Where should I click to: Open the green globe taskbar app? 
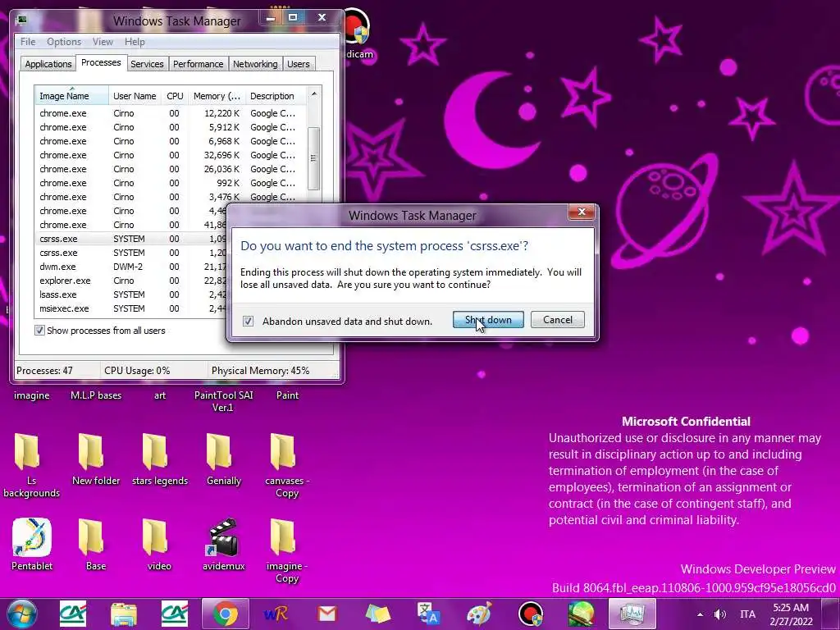pyautogui.click(x=582, y=614)
